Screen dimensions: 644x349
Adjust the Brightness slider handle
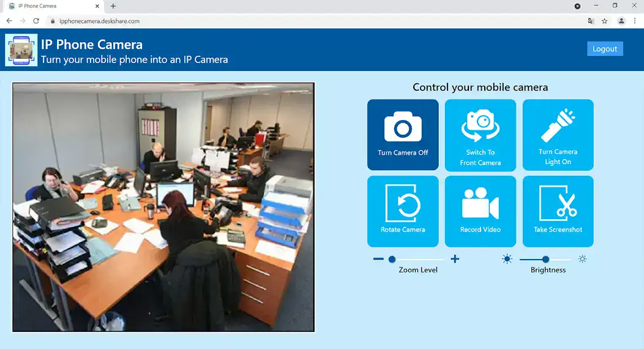pyautogui.click(x=545, y=260)
